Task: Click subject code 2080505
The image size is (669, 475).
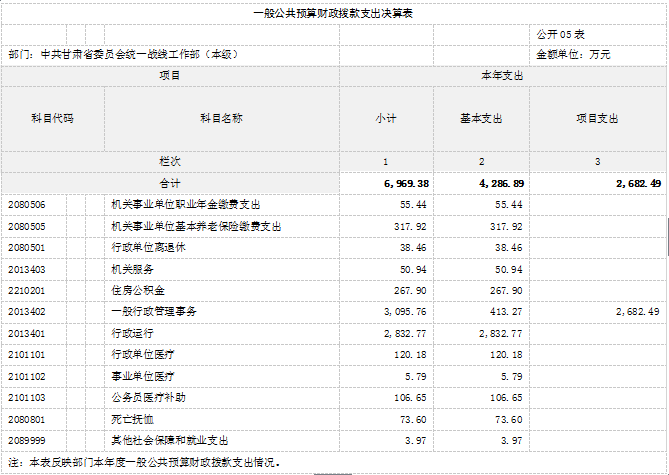Action: click(x=26, y=227)
